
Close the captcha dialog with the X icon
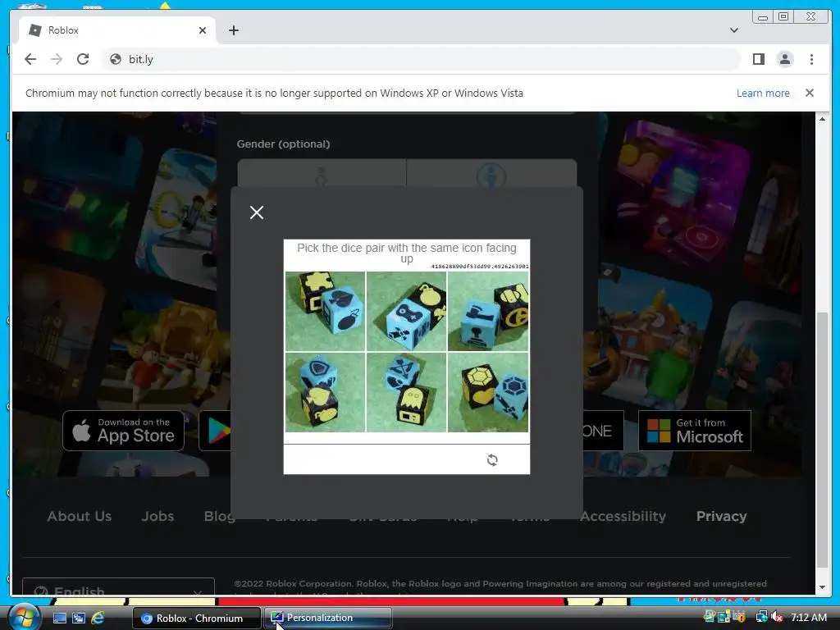257,212
